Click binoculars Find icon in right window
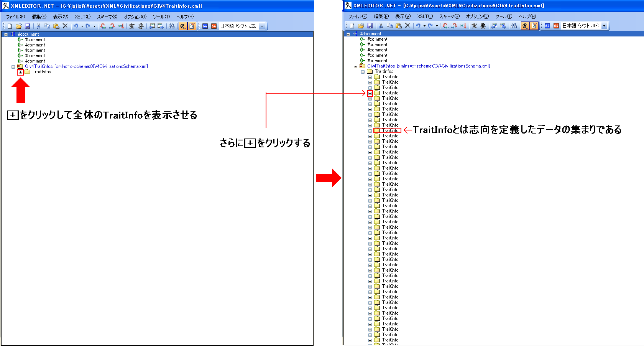Image resolution: width=644 pixels, height=348 pixels. (514, 26)
